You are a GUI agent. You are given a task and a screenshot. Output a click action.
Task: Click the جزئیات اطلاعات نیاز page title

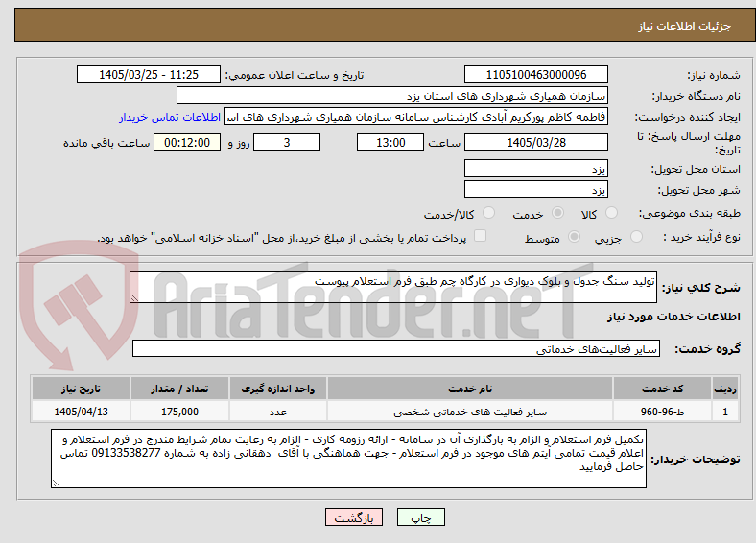click(685, 26)
